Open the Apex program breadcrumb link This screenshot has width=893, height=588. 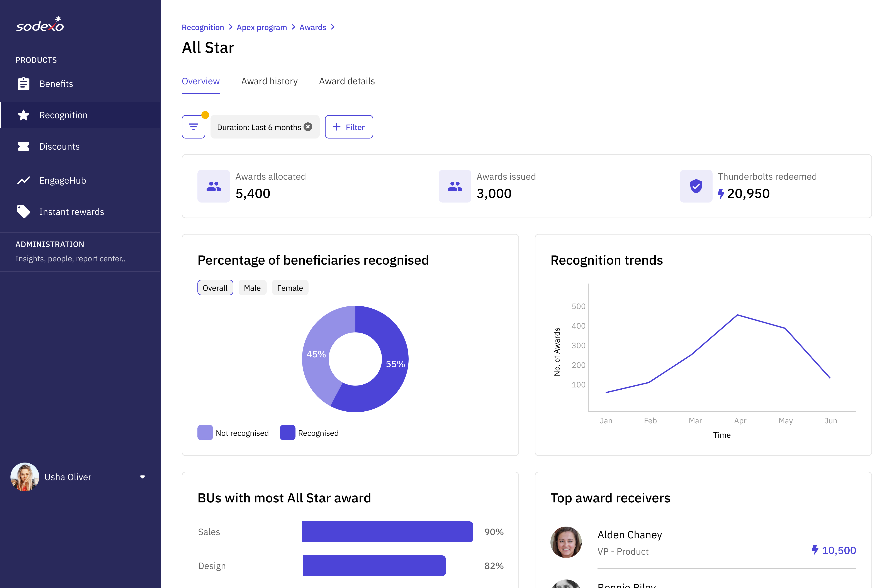coord(261,27)
